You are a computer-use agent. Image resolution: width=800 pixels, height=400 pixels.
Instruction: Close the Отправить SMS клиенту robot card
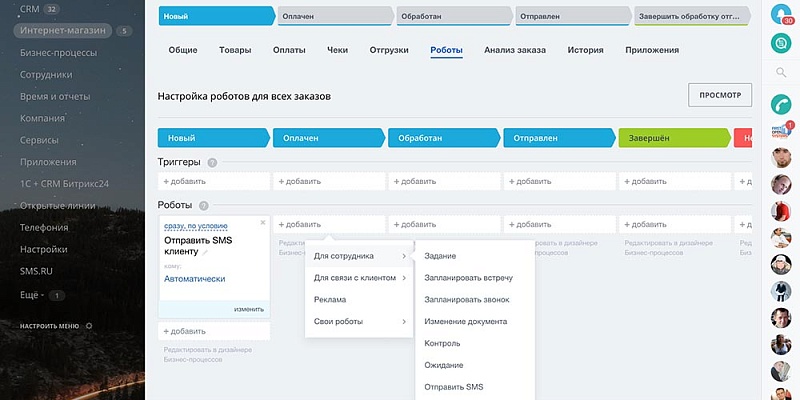point(263,222)
